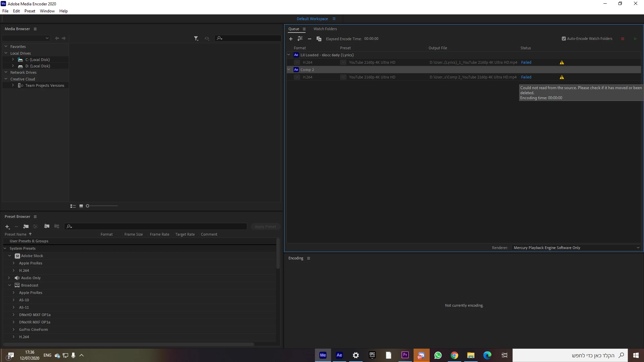This screenshot has width=644, height=362.
Task: Click the Create New Preset plus icon
Action: click(7, 227)
